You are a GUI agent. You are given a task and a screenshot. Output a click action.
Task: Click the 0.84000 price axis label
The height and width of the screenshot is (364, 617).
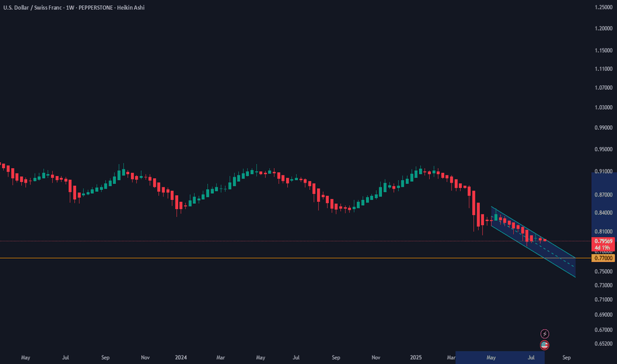[x=603, y=213]
